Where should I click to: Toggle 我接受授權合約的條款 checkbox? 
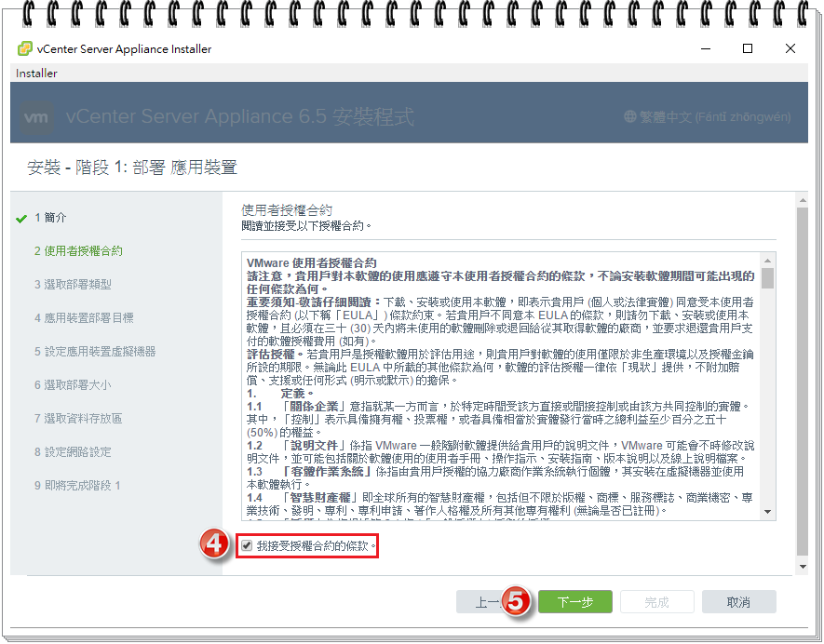247,545
